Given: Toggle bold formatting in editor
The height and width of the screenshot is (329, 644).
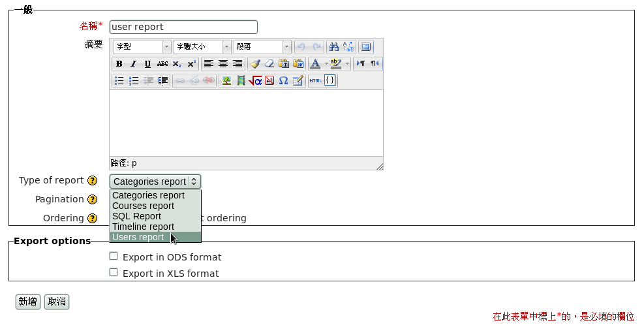Looking at the screenshot, I should 119,64.
